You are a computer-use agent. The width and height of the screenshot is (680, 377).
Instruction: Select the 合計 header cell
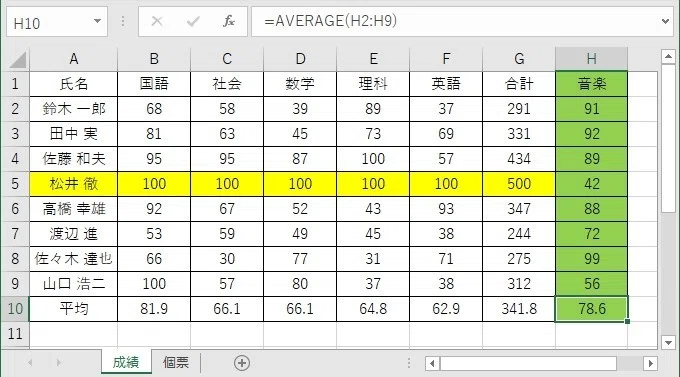[x=519, y=84]
